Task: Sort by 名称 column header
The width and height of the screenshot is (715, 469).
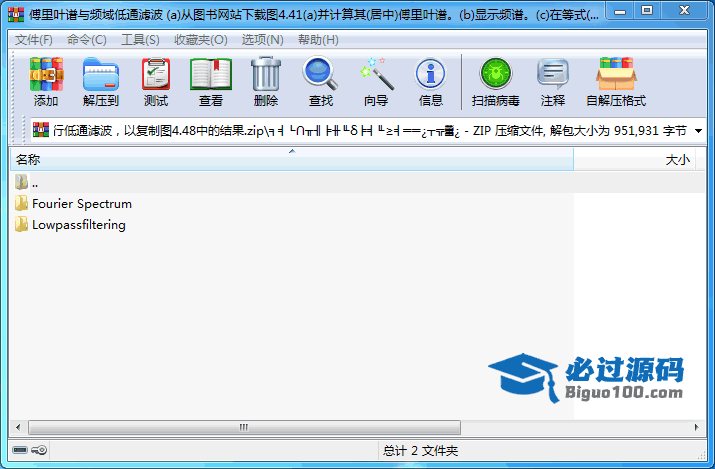Action: point(292,160)
